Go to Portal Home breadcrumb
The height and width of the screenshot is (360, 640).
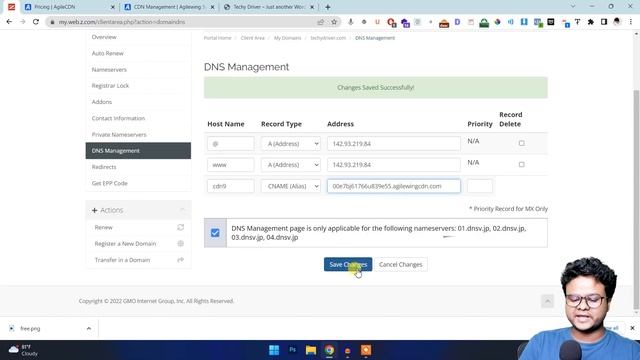point(218,38)
